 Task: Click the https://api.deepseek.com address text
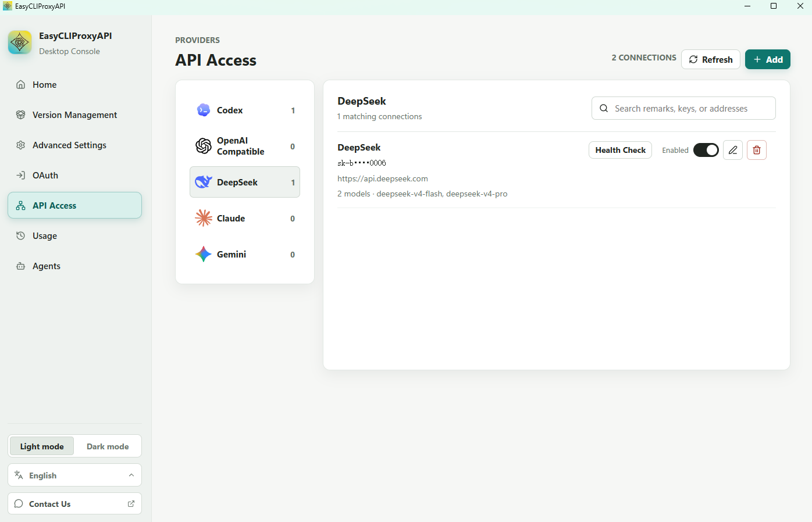pyautogui.click(x=383, y=178)
